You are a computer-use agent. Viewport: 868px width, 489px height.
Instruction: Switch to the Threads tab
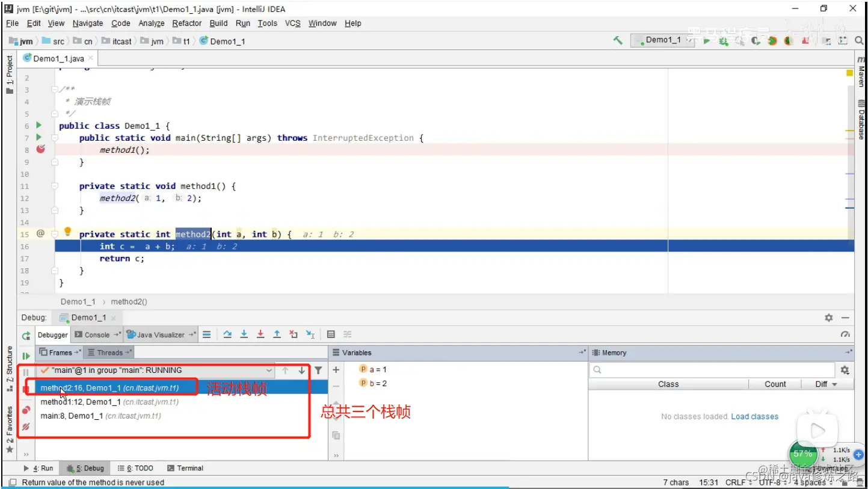(x=109, y=352)
